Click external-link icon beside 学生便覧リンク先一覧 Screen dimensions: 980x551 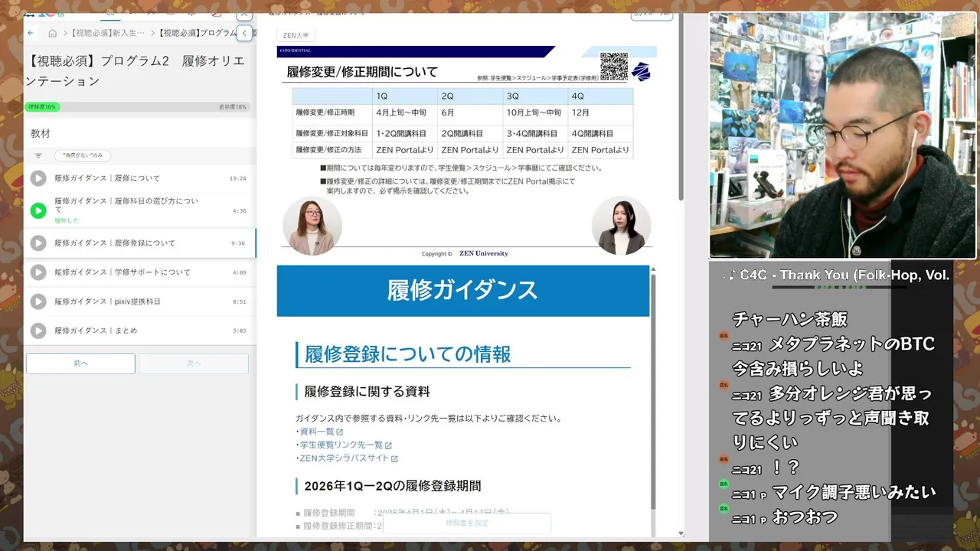388,445
